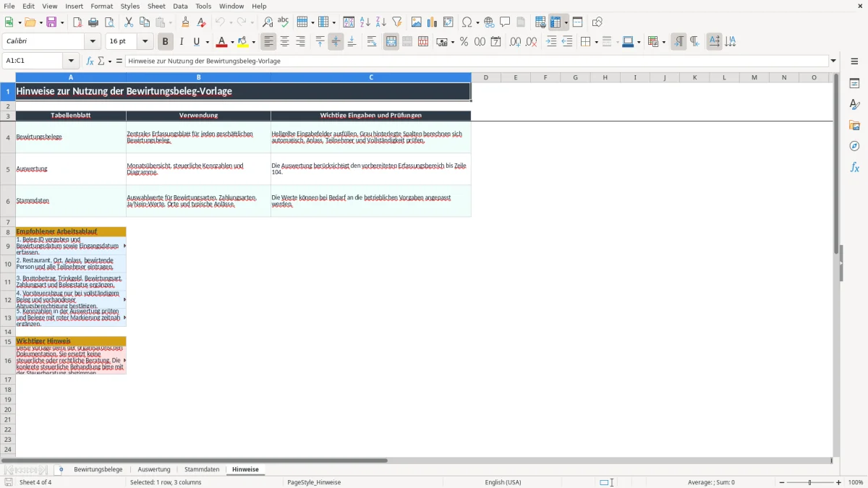
Task: Toggle AutoFilter funnel icon
Action: 397,22
